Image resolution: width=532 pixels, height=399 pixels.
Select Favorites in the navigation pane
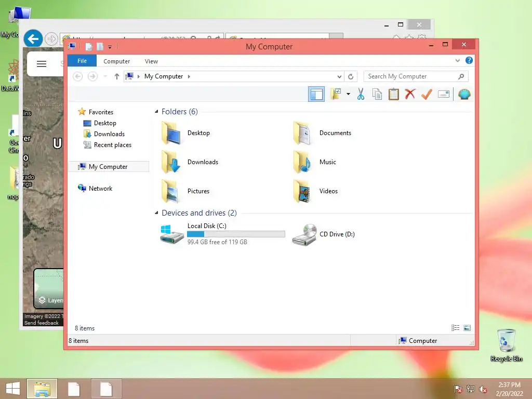101,112
